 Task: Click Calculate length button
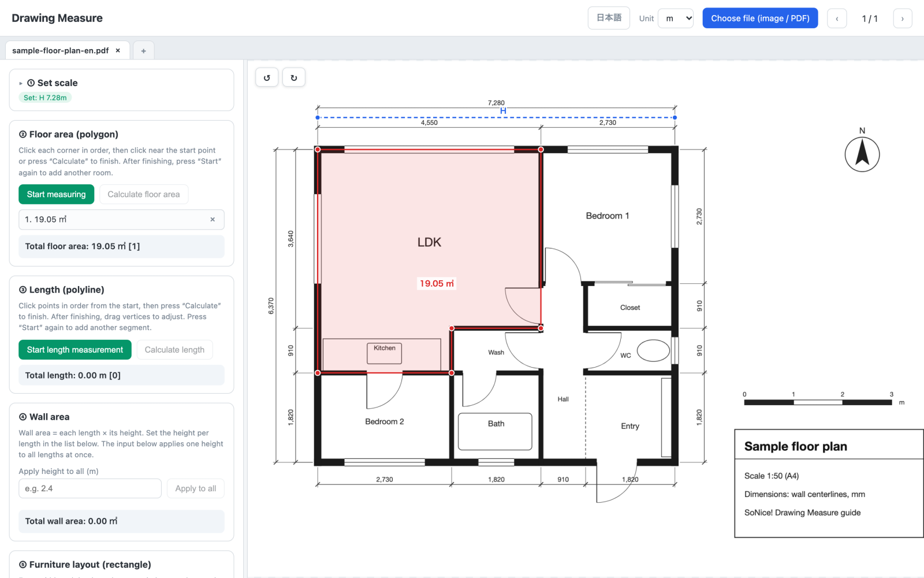(174, 350)
